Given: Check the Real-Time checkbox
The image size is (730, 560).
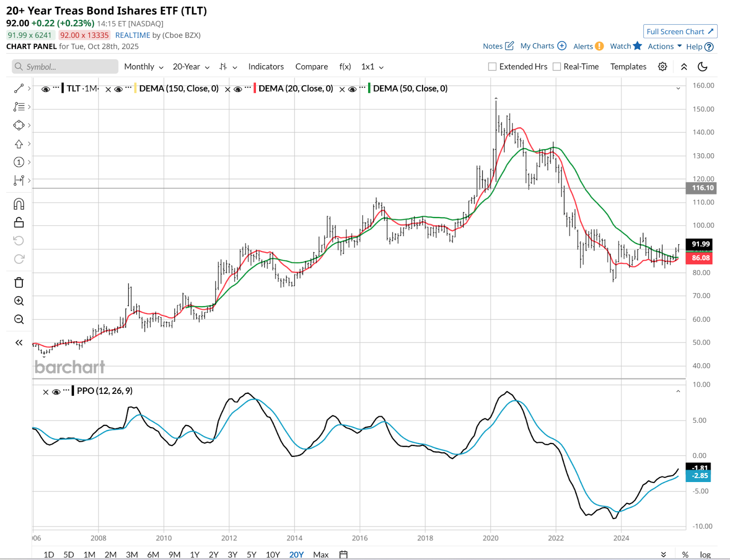Looking at the screenshot, I should tap(557, 67).
